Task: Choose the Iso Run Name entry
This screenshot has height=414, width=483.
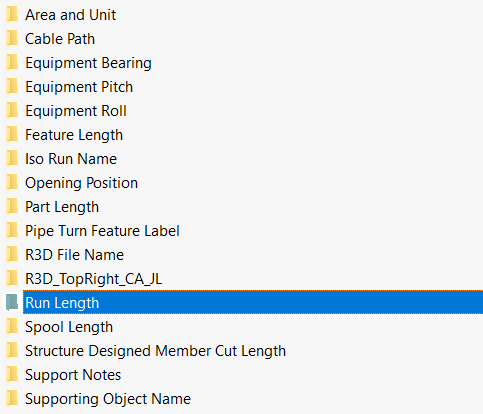Action: 71,159
